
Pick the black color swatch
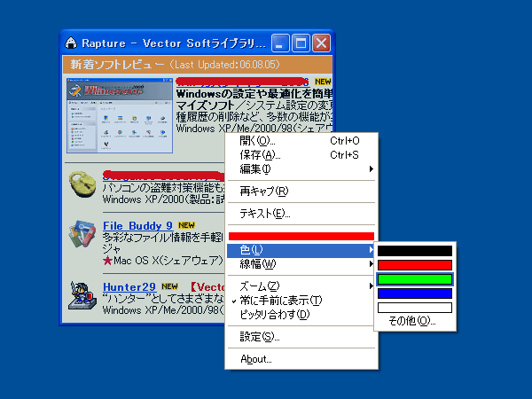415,251
